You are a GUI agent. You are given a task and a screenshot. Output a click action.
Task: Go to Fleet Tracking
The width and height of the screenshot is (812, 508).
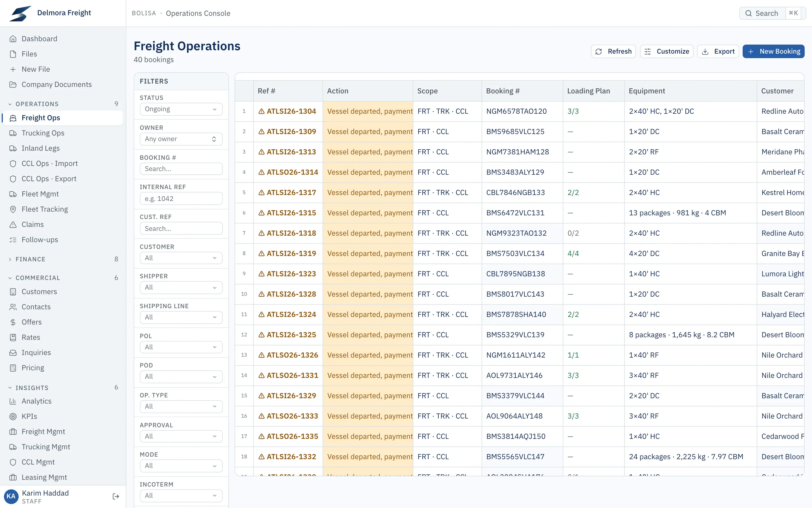63,209
